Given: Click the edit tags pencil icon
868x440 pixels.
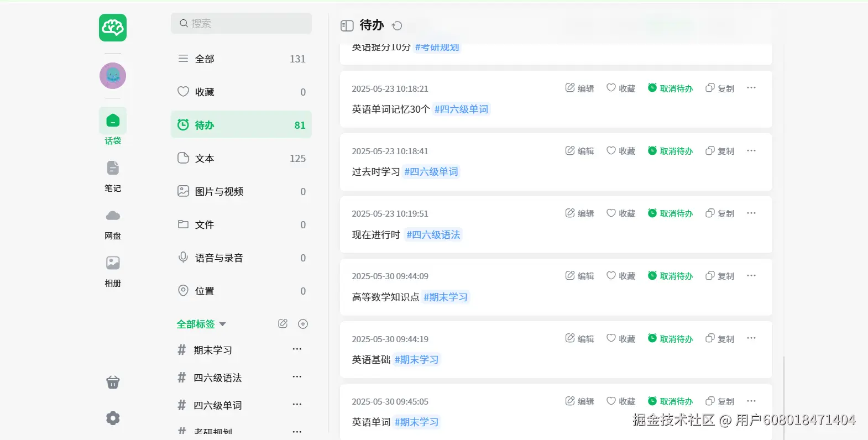Looking at the screenshot, I should click(x=283, y=324).
